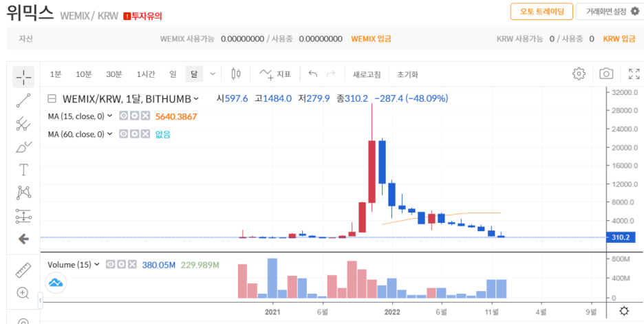
Task: Click the 2022 label on time axis
Action: (393, 312)
